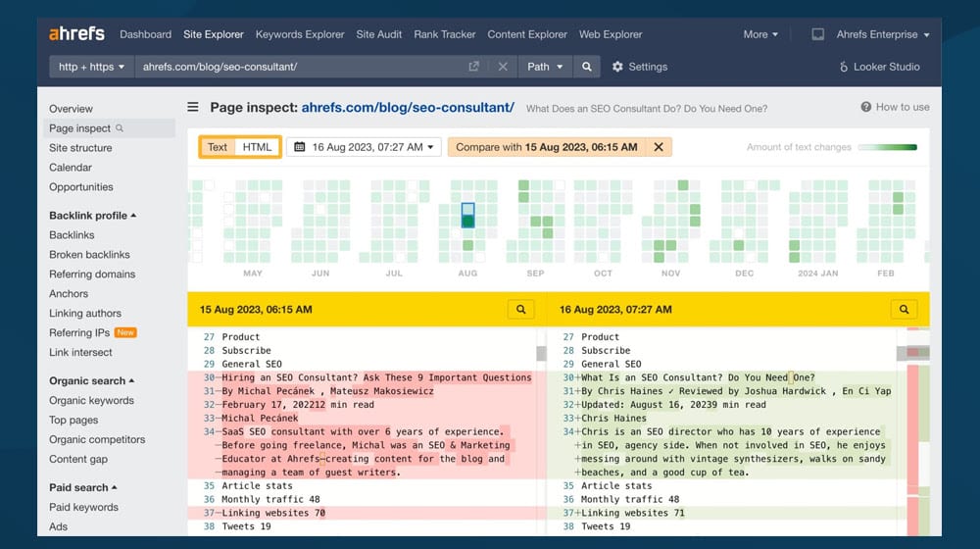Viewport: 980px width, 549px height.
Task: Remove the Compare with 15 Aug comparison
Action: tap(659, 147)
